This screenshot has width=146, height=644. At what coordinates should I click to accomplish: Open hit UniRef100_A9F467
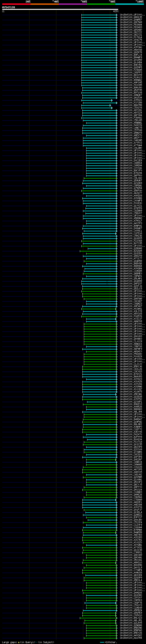(131, 306)
